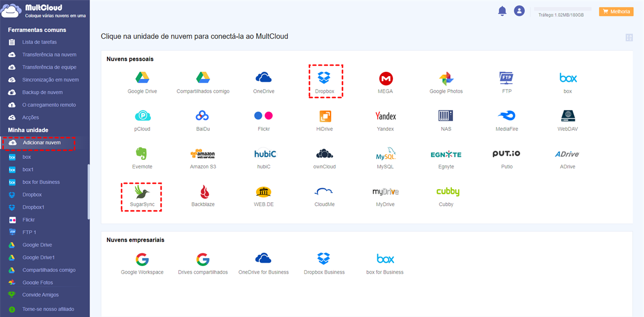Switch the cloud list view layout
The height and width of the screenshot is (317, 644).
pyautogui.click(x=629, y=38)
